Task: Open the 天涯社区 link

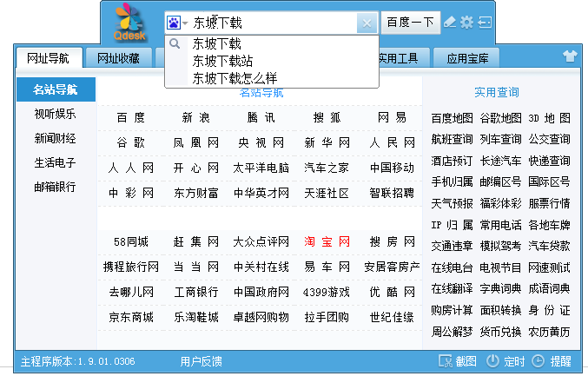Action: point(327,193)
